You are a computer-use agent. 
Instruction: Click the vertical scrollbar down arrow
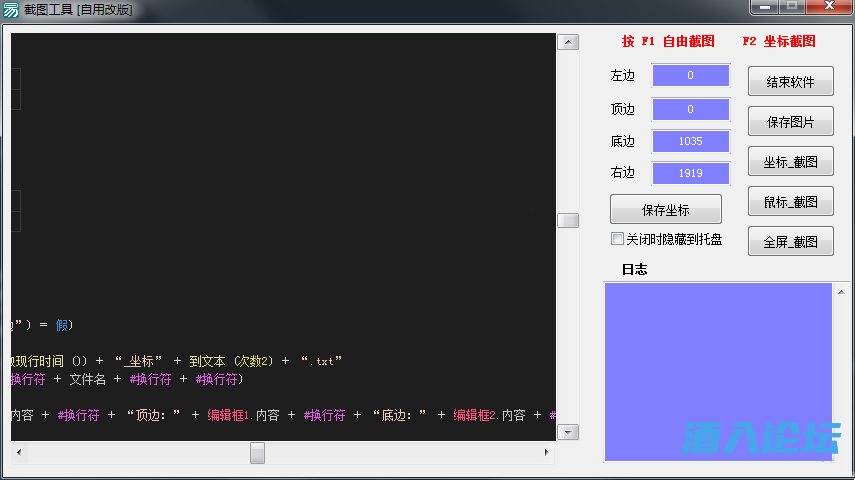point(568,432)
